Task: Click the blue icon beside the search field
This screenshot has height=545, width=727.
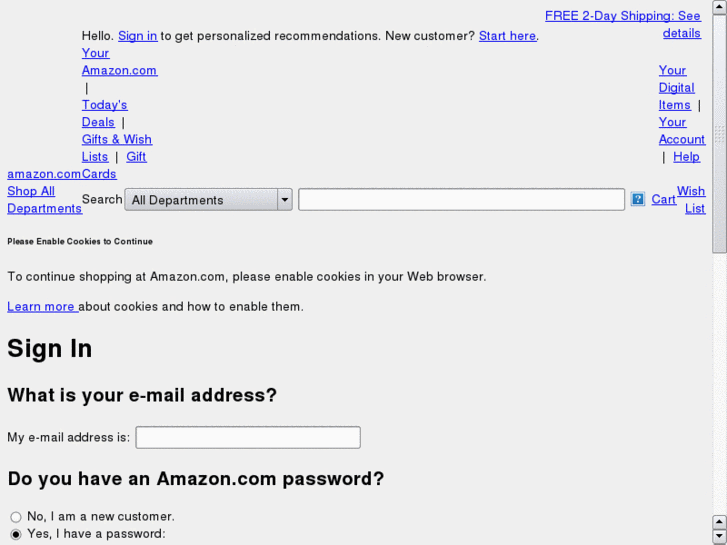Action: (638, 199)
